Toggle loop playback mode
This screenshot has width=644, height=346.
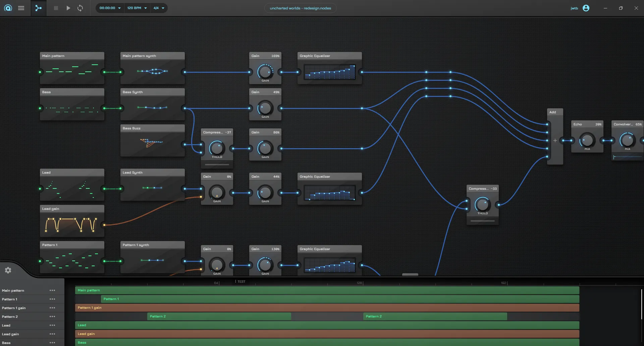coord(80,8)
